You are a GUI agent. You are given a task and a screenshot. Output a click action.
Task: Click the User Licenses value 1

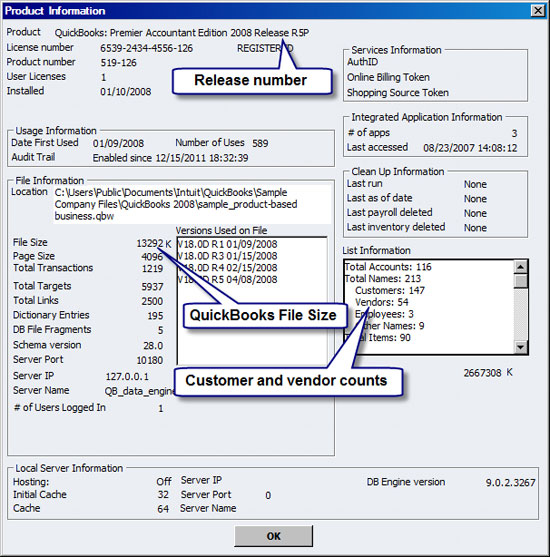pyautogui.click(x=103, y=77)
